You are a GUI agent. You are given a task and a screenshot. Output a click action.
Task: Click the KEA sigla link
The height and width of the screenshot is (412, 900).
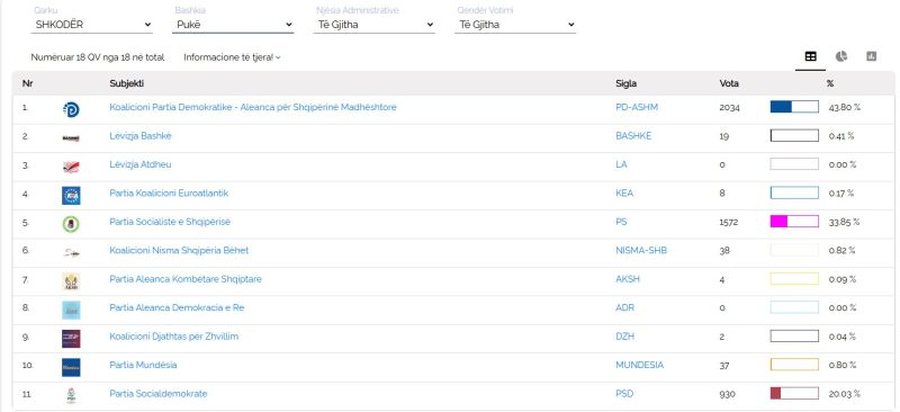click(x=624, y=193)
